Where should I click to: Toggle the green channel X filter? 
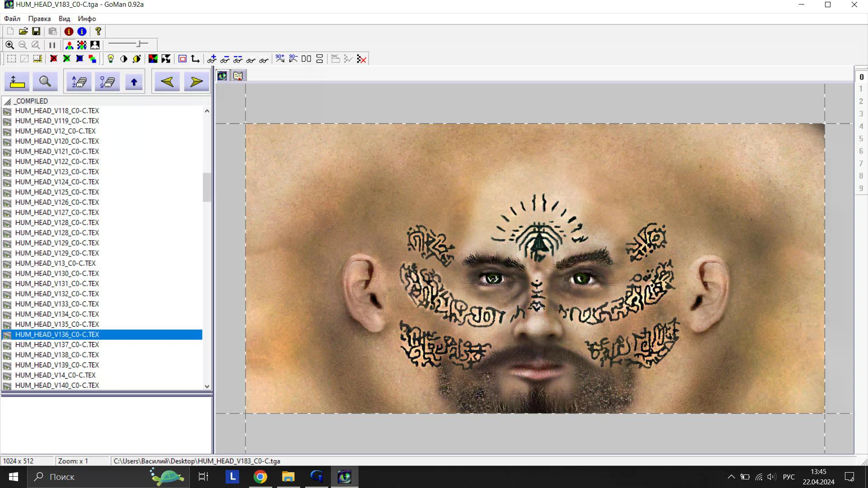(67, 59)
